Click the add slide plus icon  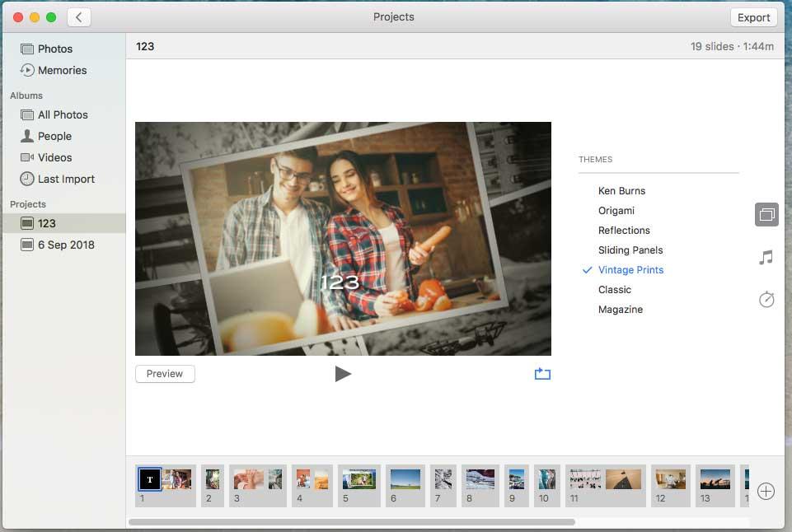[x=766, y=491]
